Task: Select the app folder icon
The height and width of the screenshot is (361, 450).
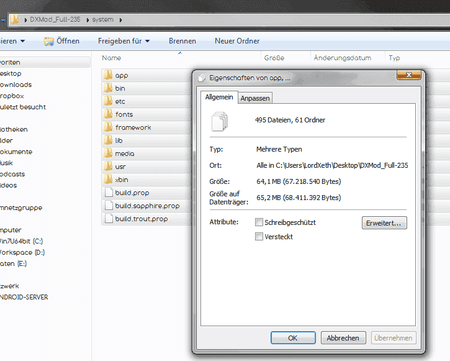Action: [x=108, y=75]
